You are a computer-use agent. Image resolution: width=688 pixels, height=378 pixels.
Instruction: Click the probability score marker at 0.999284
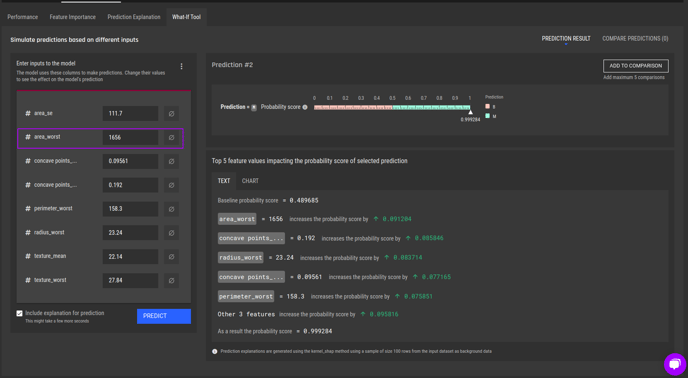470,112
